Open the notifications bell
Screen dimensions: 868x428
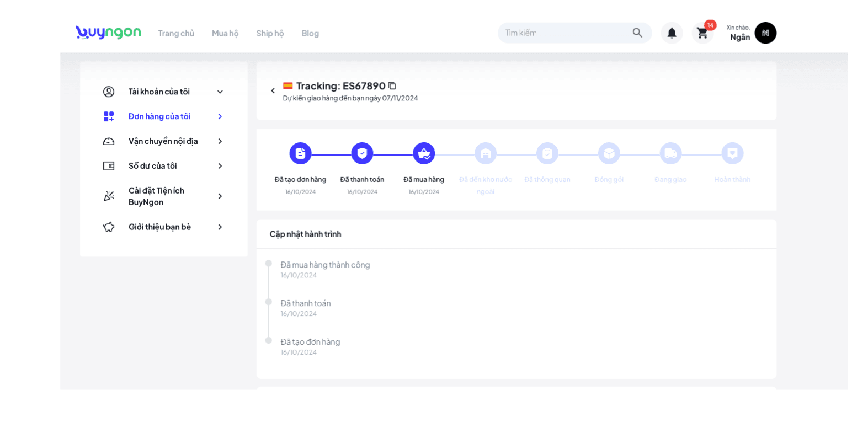(x=672, y=33)
